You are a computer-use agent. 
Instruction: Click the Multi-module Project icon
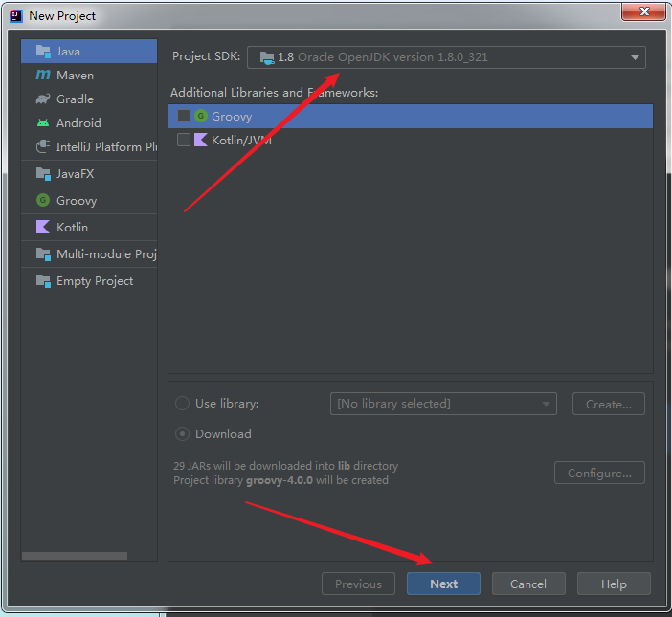[x=43, y=253]
